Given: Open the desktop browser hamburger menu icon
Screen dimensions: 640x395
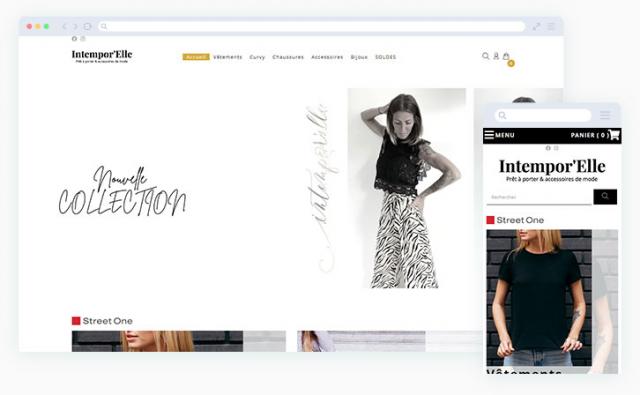Looking at the screenshot, I should [x=551, y=27].
